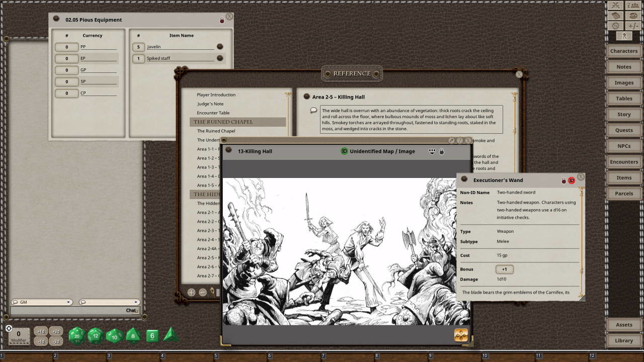
Task: Open the Library button
Action: pos(624,340)
